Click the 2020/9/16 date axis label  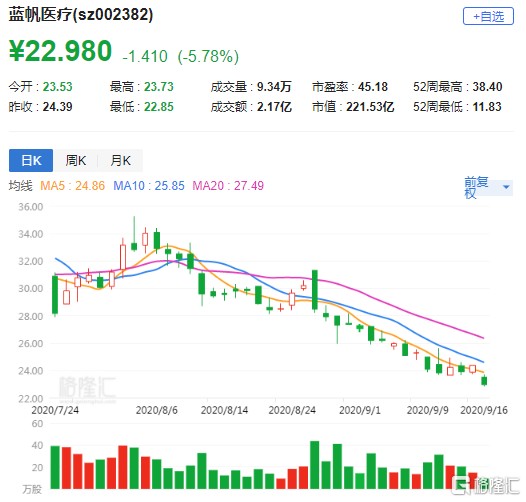point(484,410)
